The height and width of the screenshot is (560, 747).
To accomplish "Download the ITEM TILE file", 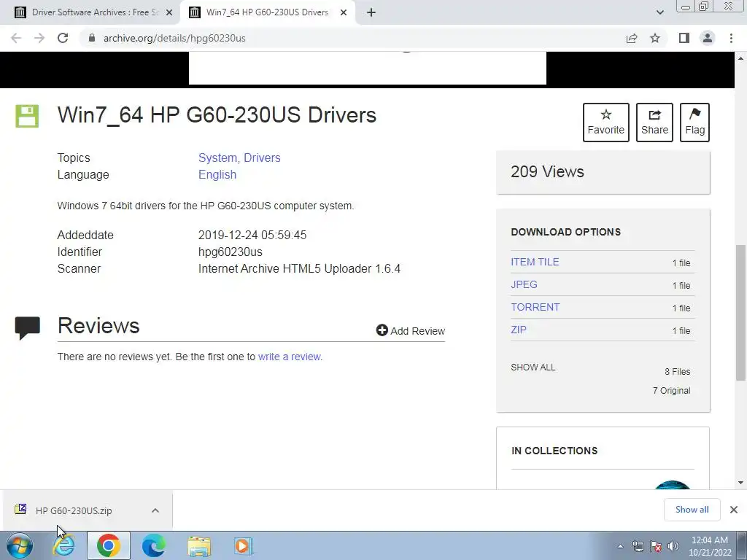I will (535, 262).
